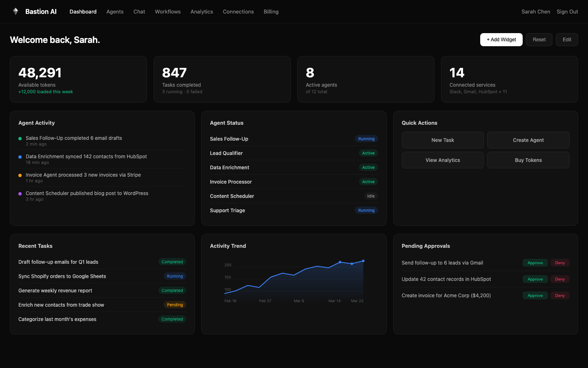Select Buy Tokens in Quick Actions
The image size is (588, 368).
click(x=528, y=160)
